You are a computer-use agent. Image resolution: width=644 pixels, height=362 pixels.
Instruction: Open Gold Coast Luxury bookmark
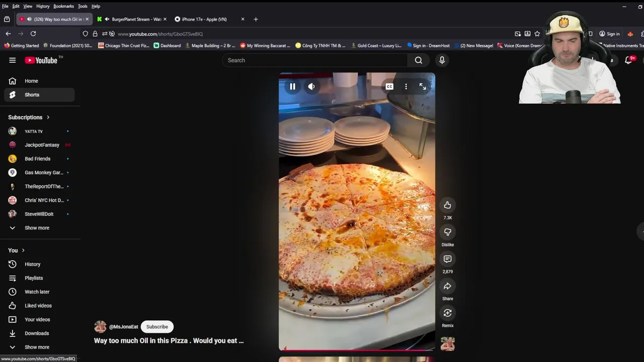click(x=375, y=46)
